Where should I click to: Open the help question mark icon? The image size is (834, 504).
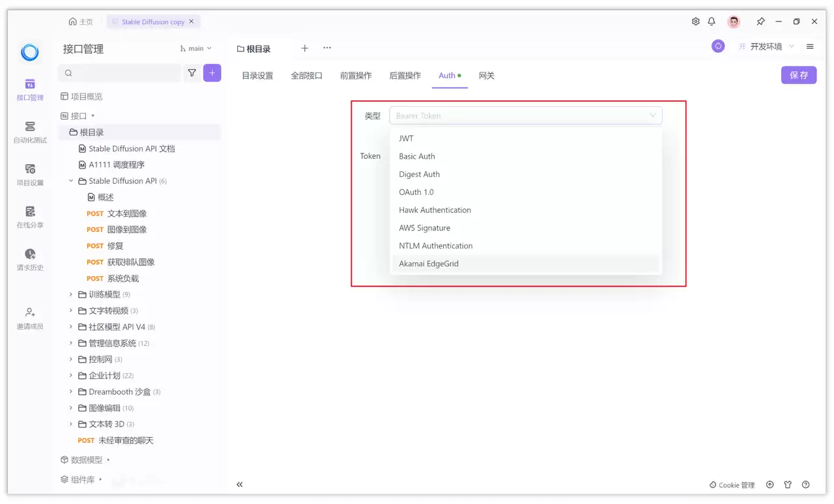pyautogui.click(x=806, y=484)
